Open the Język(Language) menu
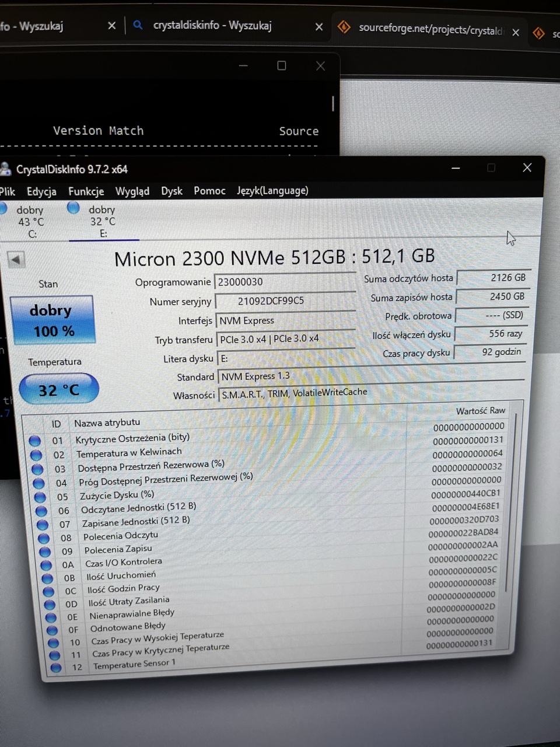 point(272,190)
